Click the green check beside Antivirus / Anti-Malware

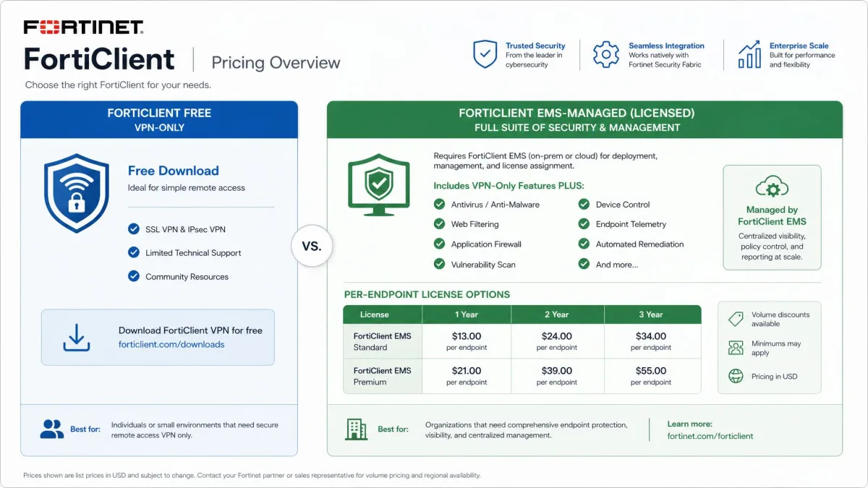point(439,204)
